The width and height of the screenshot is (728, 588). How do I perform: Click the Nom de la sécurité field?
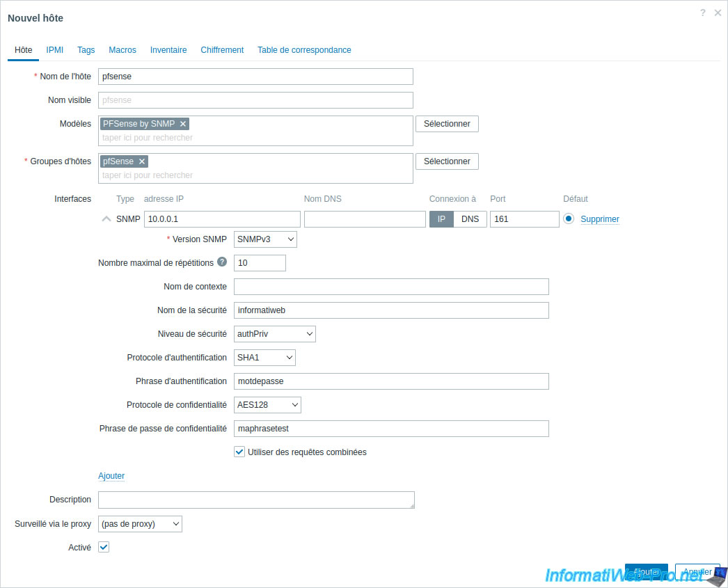pyautogui.click(x=391, y=310)
